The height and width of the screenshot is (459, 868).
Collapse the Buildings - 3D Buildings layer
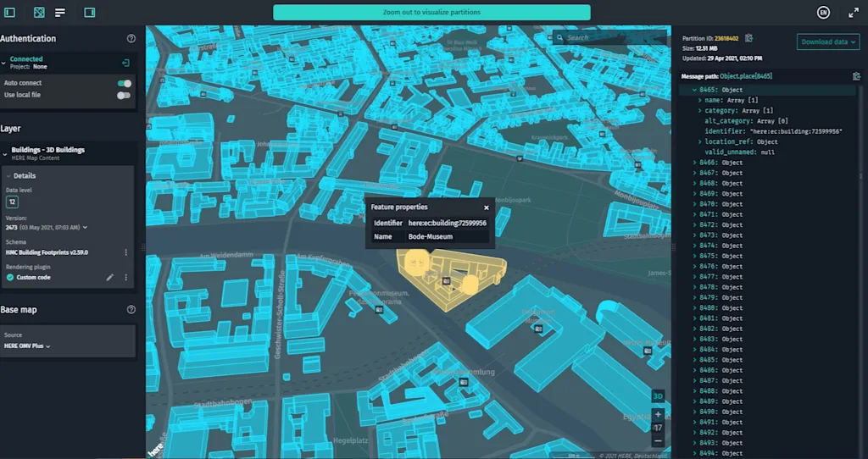point(5,154)
